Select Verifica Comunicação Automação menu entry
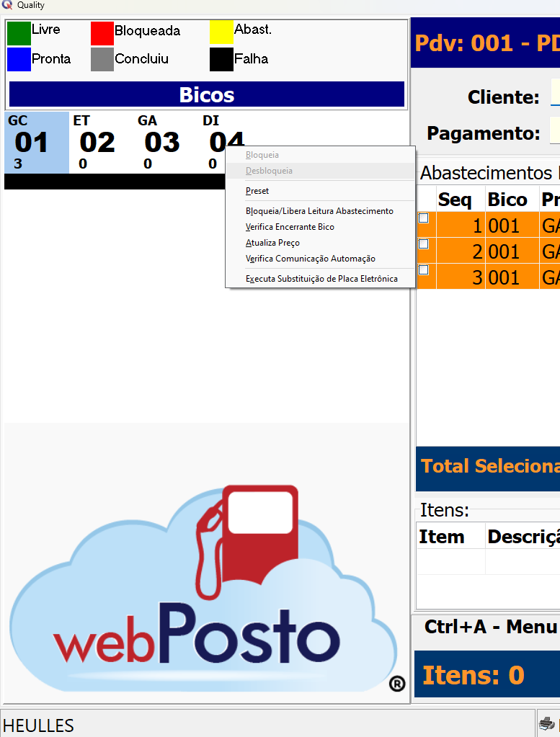Image resolution: width=560 pixels, height=737 pixels. pos(320,259)
